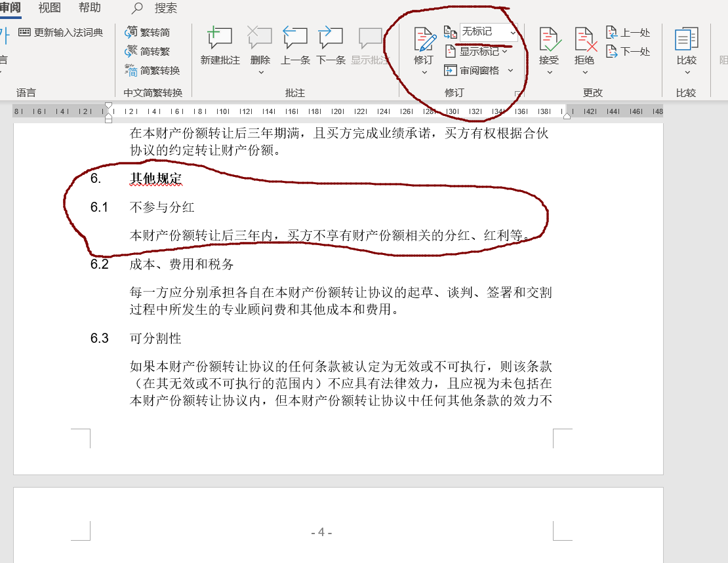This screenshot has height=563, width=728.
Task: Open Chinese conversion options (简繁转换)
Action: [152, 70]
